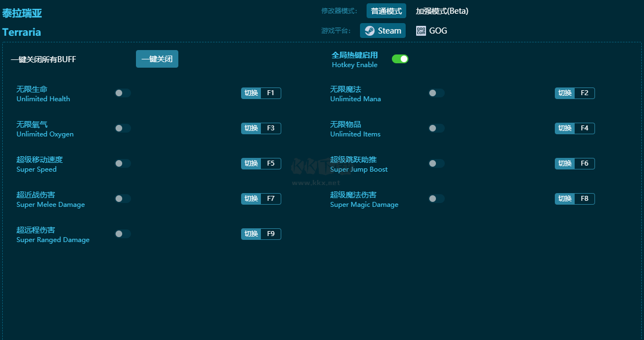Image resolution: width=644 pixels, height=340 pixels.
Task: Click the Super Jump Boost label text
Action: (x=359, y=169)
